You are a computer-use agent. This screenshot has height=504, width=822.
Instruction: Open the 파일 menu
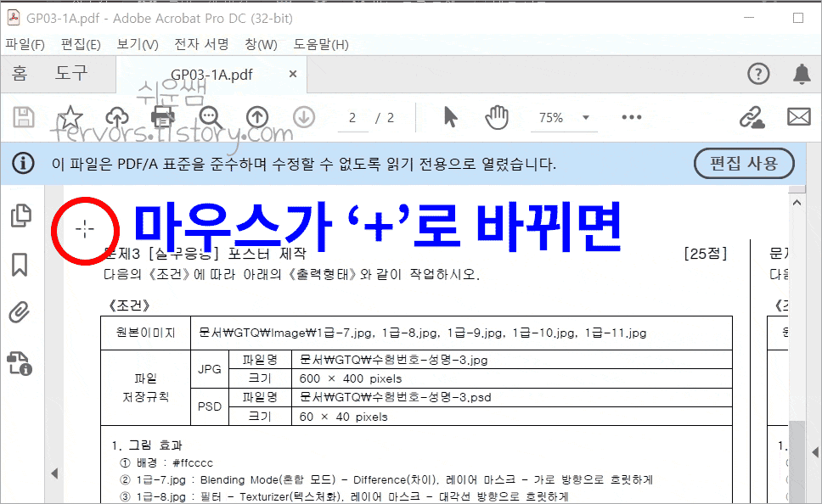[25, 43]
